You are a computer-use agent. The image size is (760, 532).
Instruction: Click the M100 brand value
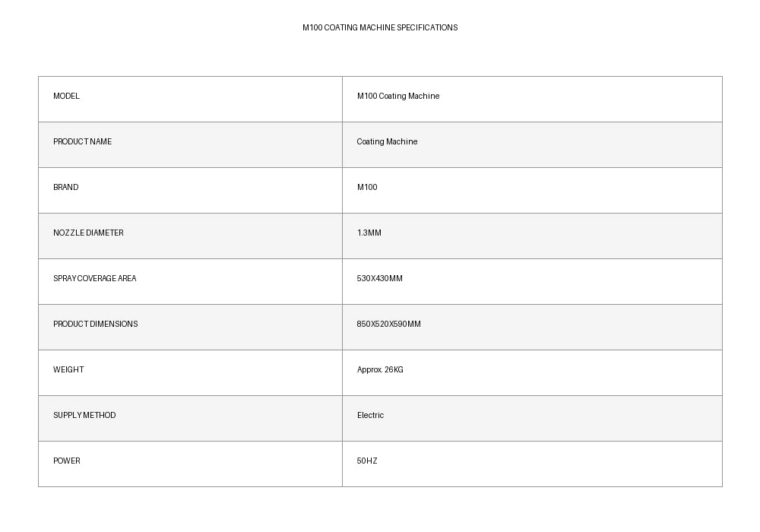367,187
